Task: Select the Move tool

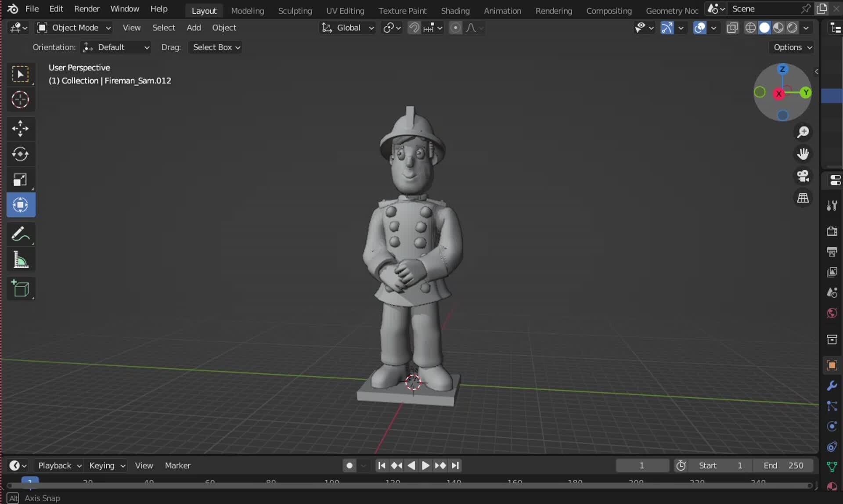Action: point(21,129)
